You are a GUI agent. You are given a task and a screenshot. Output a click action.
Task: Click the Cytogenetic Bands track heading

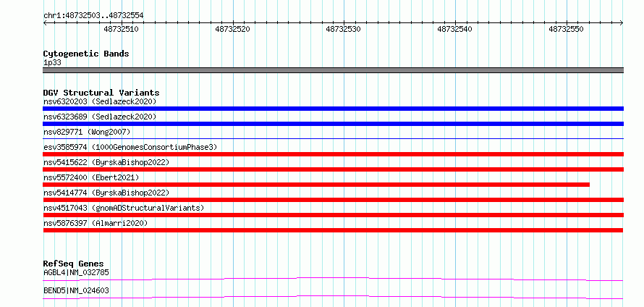(86, 54)
